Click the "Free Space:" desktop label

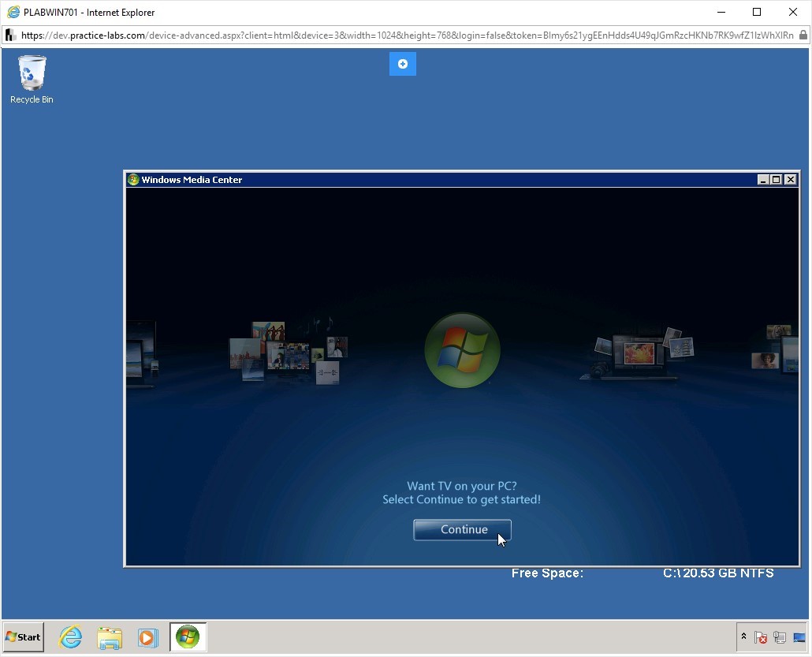547,573
